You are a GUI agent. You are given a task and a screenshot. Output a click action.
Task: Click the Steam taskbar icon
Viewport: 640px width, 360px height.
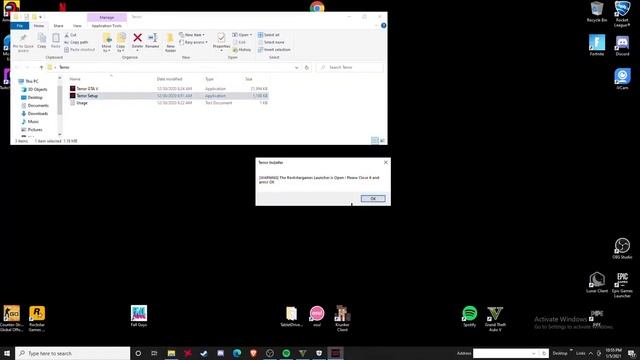point(204,353)
